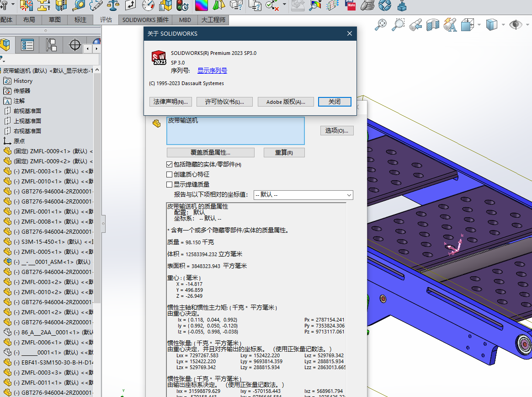The height and width of the screenshot is (397, 532).
Task: Switch to FeatureManager design tree tab
Action: [5, 45]
